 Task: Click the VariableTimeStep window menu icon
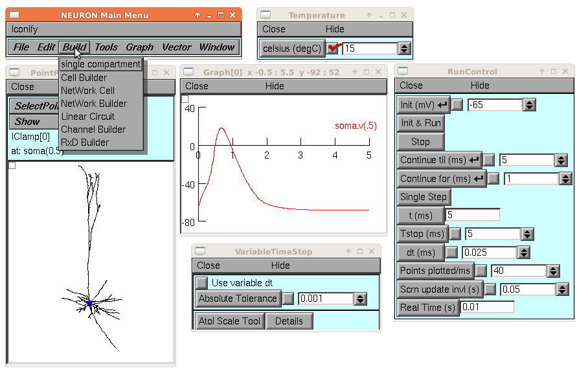click(x=200, y=251)
